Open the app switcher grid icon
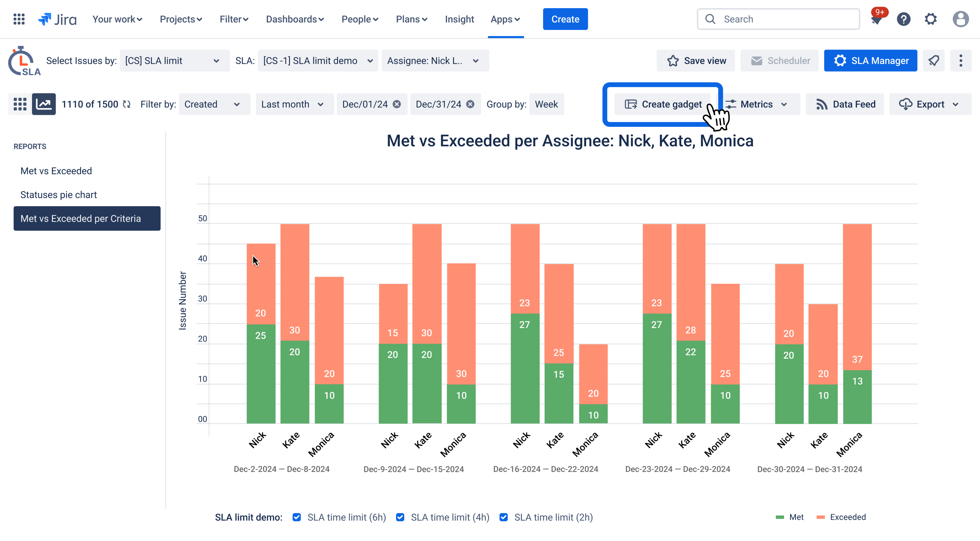This screenshot has width=980, height=541. [x=19, y=19]
